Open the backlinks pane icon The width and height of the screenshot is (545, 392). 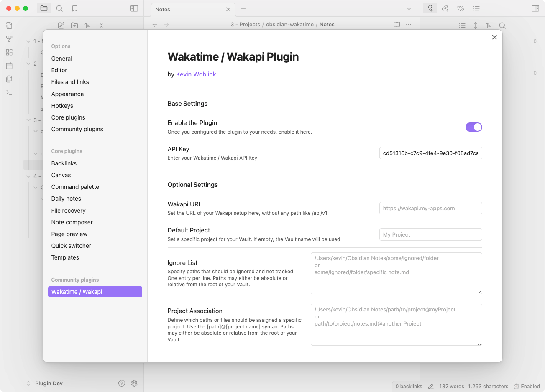(x=430, y=8)
